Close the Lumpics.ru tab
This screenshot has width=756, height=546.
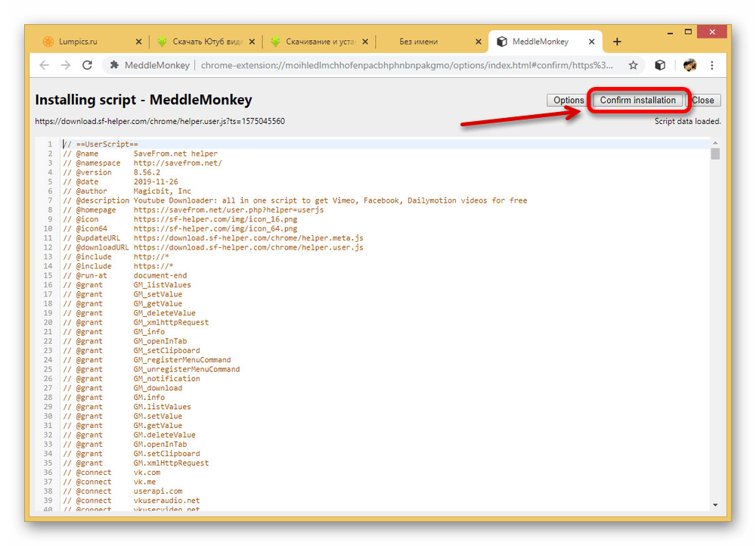click(x=139, y=42)
